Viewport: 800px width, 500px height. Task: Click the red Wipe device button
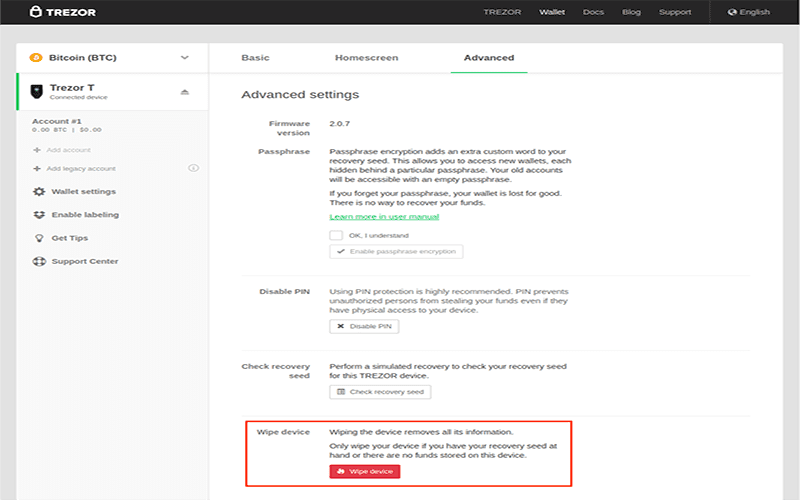[365, 471]
